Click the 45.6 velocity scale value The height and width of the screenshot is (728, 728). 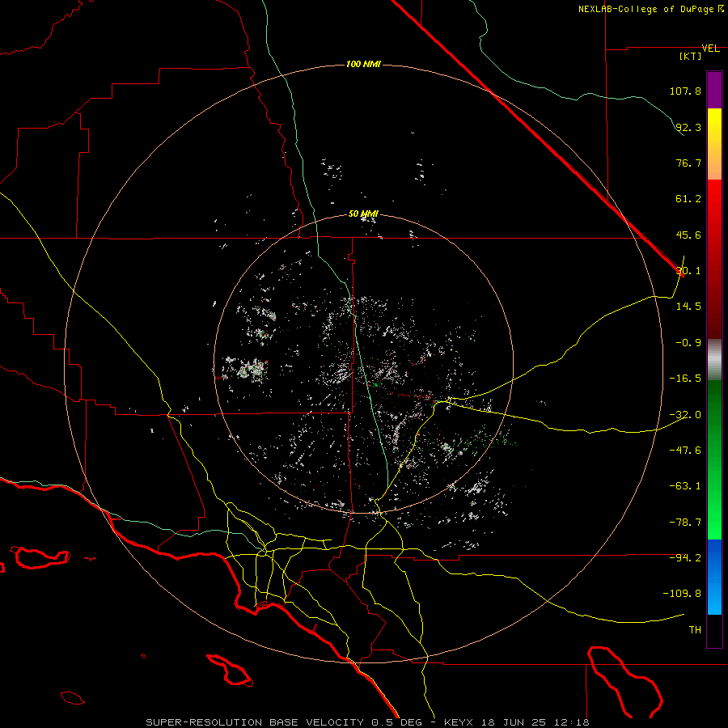pyautogui.click(x=688, y=235)
